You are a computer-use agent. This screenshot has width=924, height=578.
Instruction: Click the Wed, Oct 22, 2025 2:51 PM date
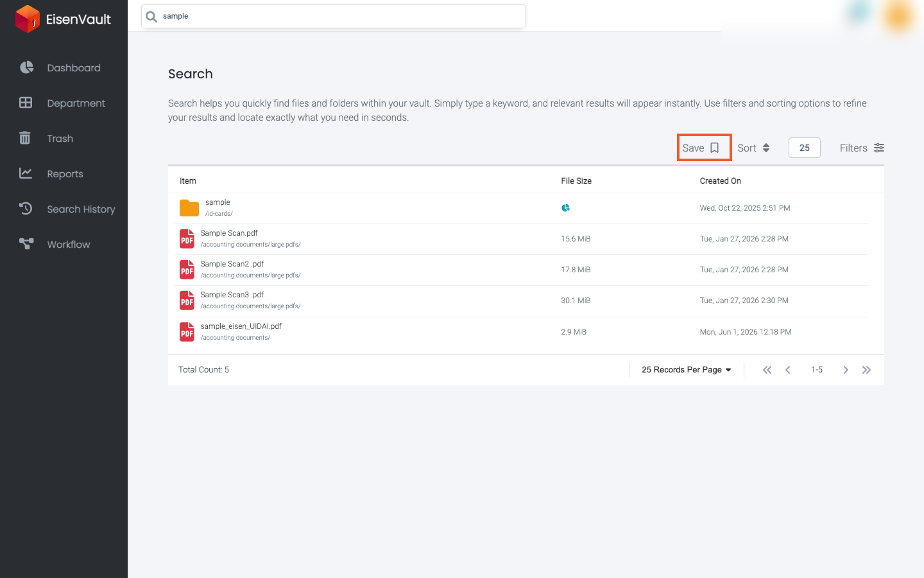(745, 208)
